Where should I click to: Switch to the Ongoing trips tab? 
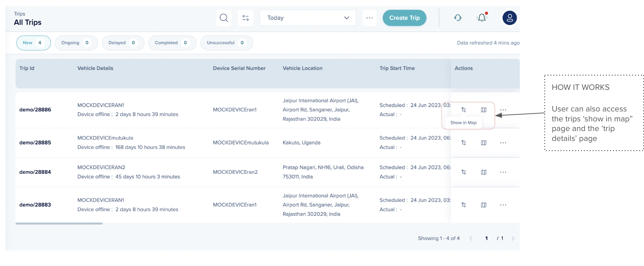(76, 43)
